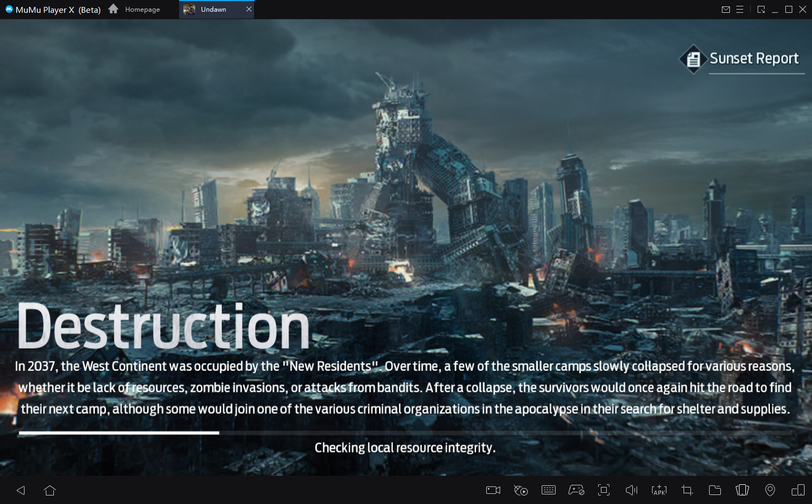Start screen recording with the video camera icon
Viewport: 812px width, 504px height.
click(493, 490)
